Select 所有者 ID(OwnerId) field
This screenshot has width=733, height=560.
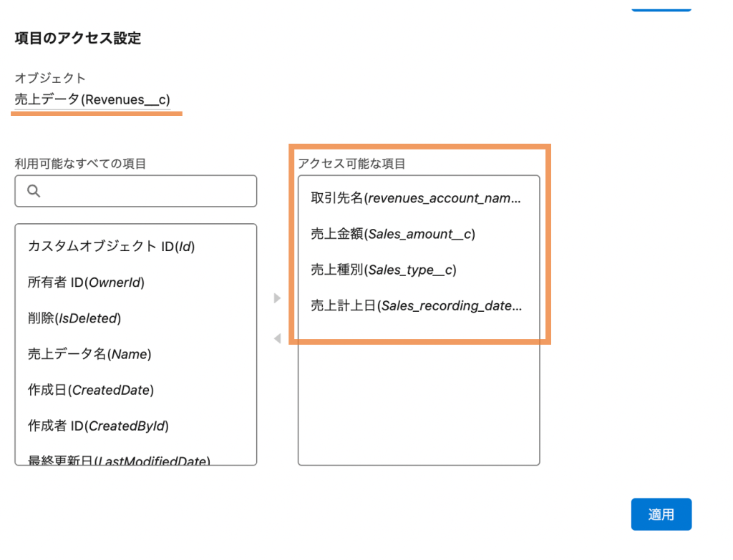[x=135, y=282]
